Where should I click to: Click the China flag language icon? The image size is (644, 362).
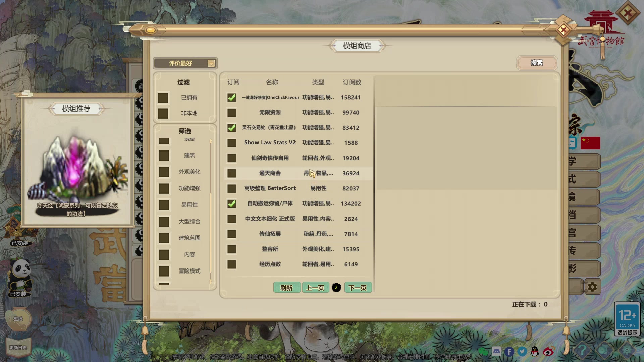point(590,143)
